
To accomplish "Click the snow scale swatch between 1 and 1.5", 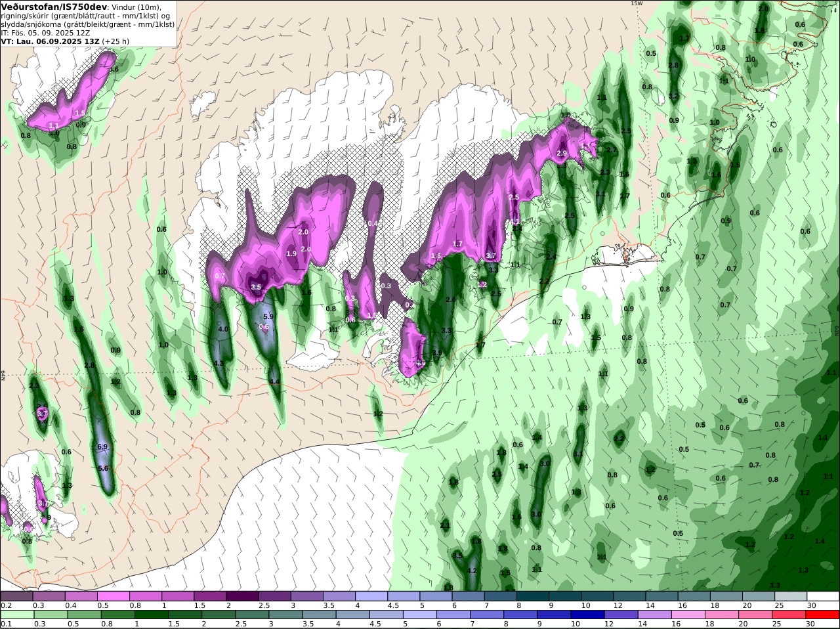I will click(178, 596).
